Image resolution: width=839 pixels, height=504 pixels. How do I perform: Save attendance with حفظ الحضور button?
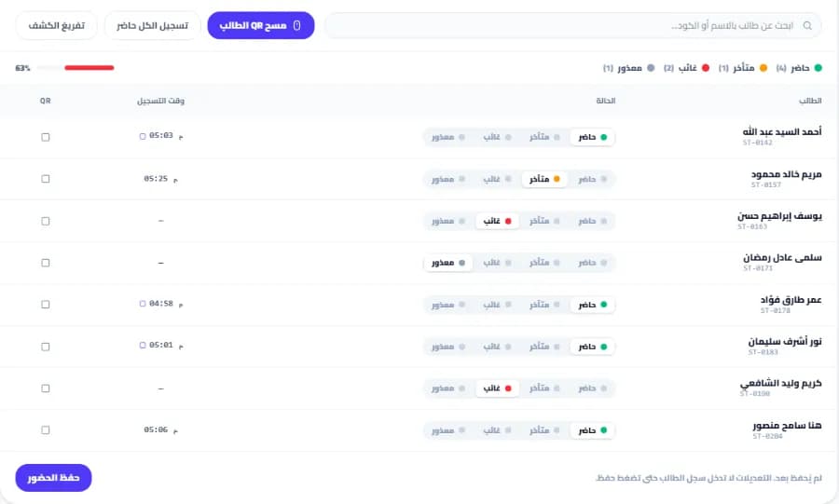53,478
